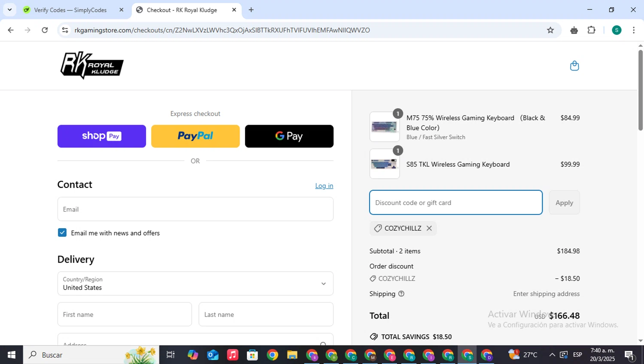Click the shipping help question mark icon
The image size is (644, 364).
point(401,294)
